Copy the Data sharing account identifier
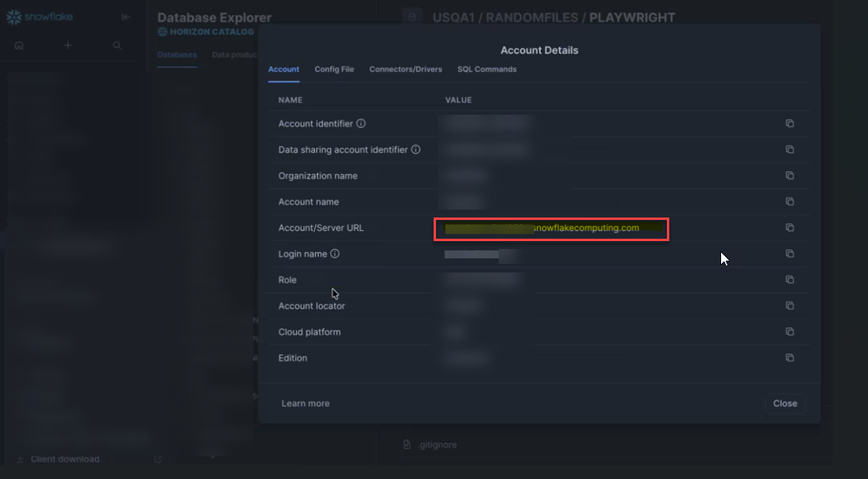Viewport: 868px width, 479px height. pos(789,150)
